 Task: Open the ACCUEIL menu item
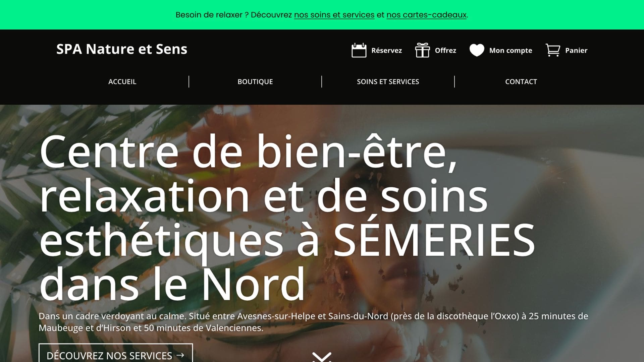point(122,81)
